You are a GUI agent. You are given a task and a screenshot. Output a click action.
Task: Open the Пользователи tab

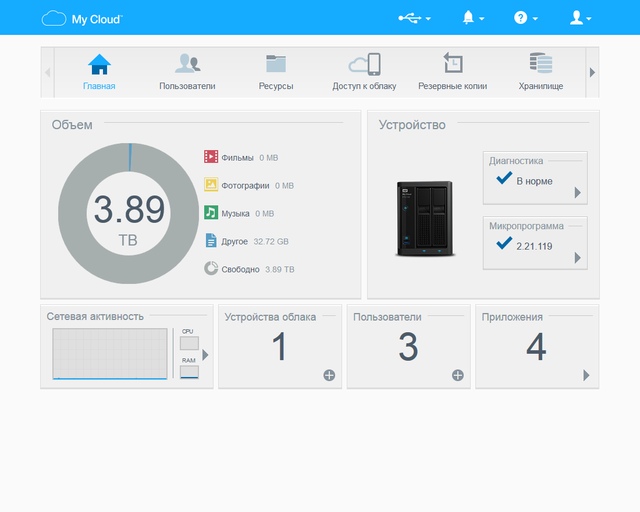pos(187,72)
